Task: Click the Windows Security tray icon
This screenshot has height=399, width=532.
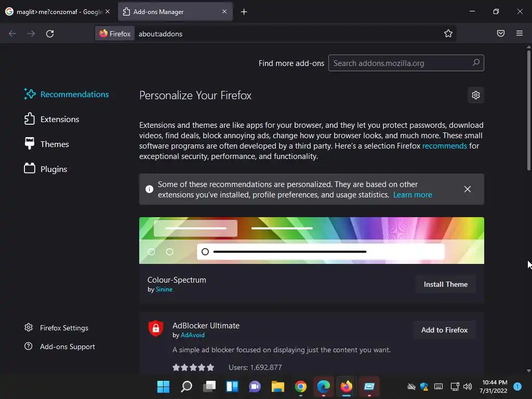Action: [x=424, y=387]
